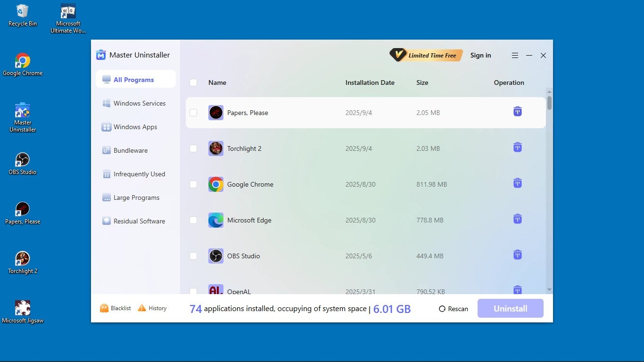Open the History warning icon

click(142, 308)
